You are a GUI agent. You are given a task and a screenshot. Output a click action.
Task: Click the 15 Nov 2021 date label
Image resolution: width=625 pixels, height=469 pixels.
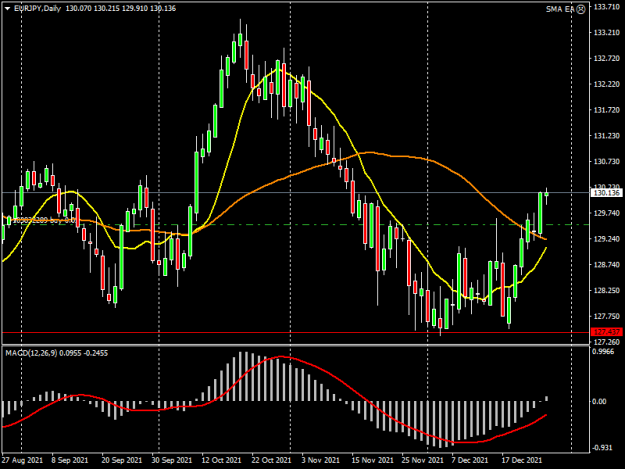click(x=372, y=460)
